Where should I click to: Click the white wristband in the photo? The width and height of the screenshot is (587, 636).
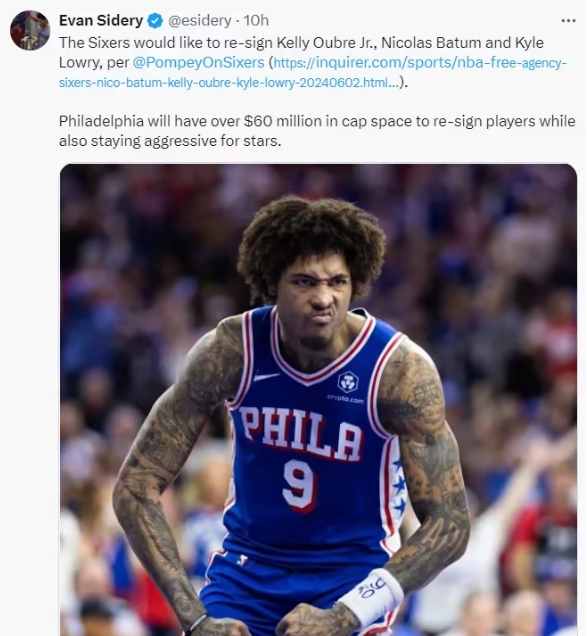pos(371,593)
